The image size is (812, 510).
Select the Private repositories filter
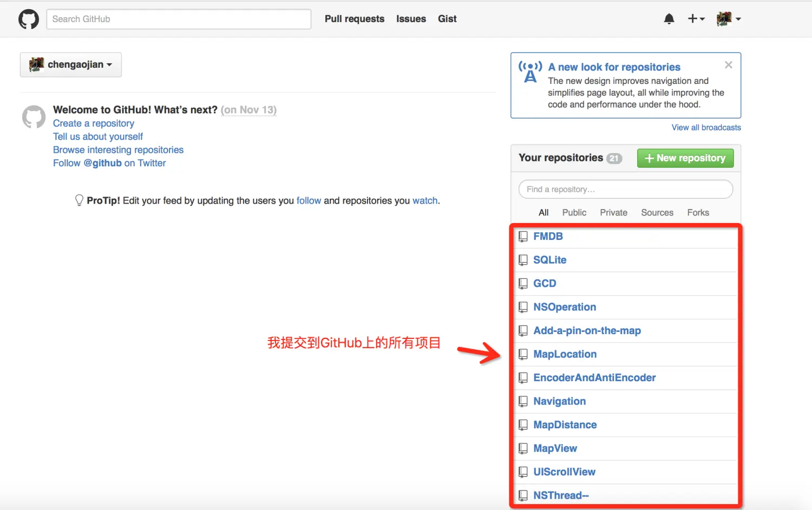click(x=613, y=213)
